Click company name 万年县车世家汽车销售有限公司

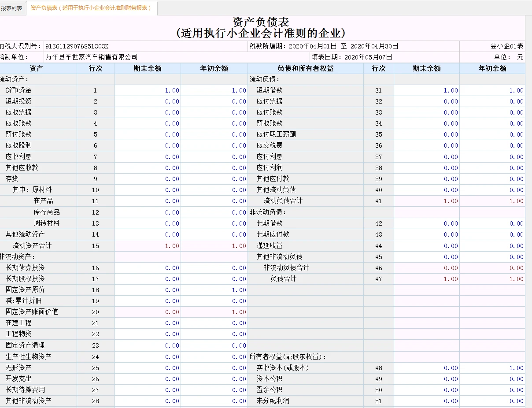coord(92,57)
